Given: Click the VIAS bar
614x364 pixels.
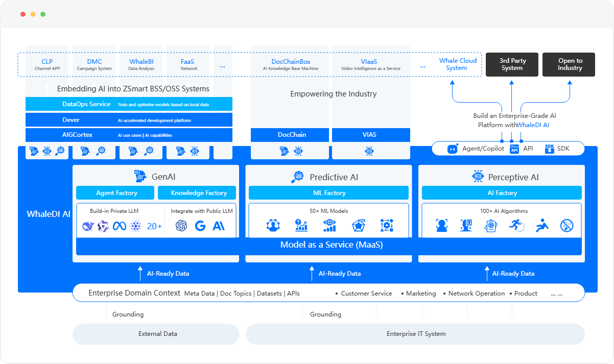Looking at the screenshot, I should (371, 135).
